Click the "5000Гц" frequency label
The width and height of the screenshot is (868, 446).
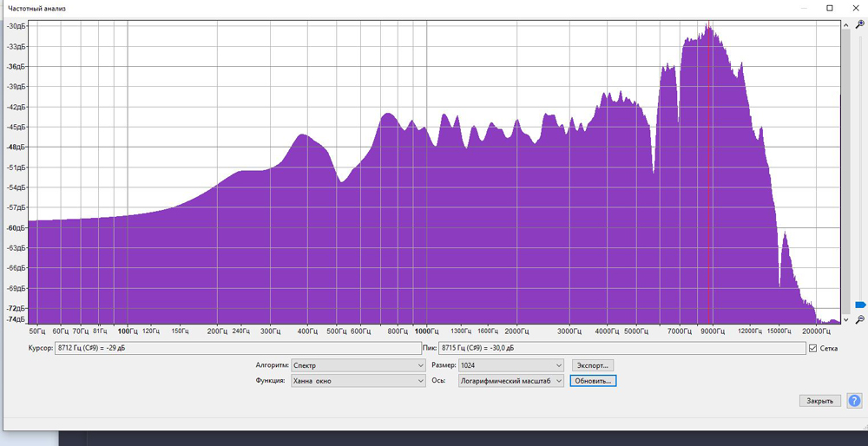[x=636, y=331]
